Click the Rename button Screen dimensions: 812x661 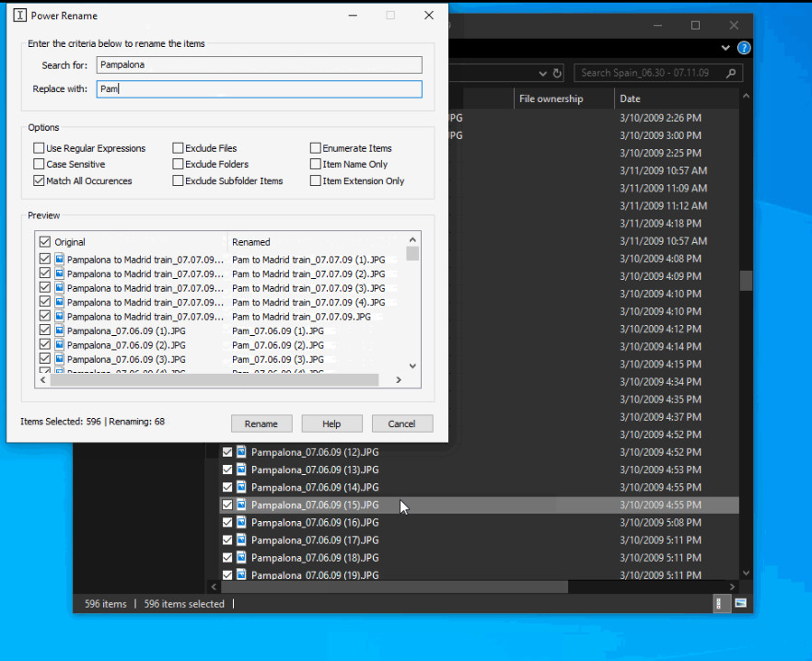pos(261,423)
